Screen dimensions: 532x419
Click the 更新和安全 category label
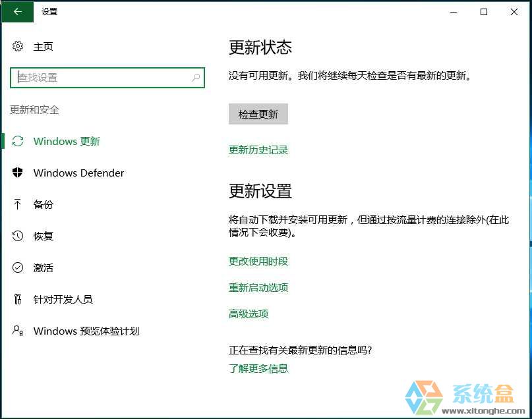(34, 110)
